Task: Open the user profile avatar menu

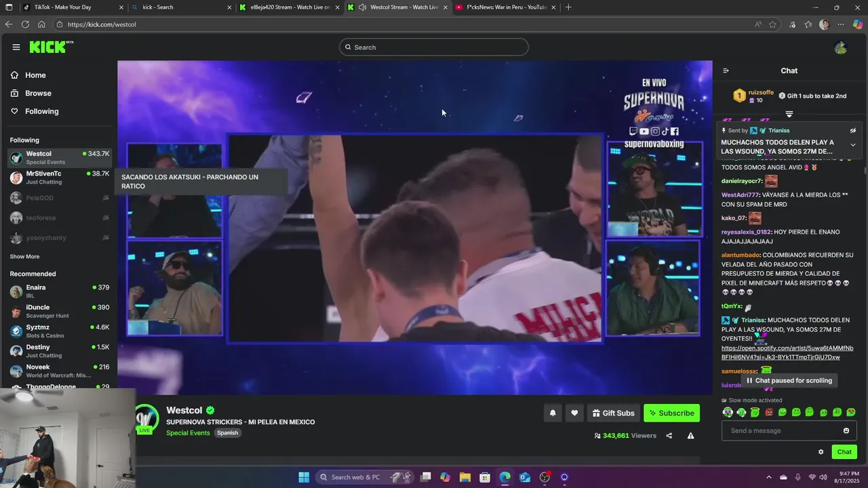Action: tap(841, 47)
